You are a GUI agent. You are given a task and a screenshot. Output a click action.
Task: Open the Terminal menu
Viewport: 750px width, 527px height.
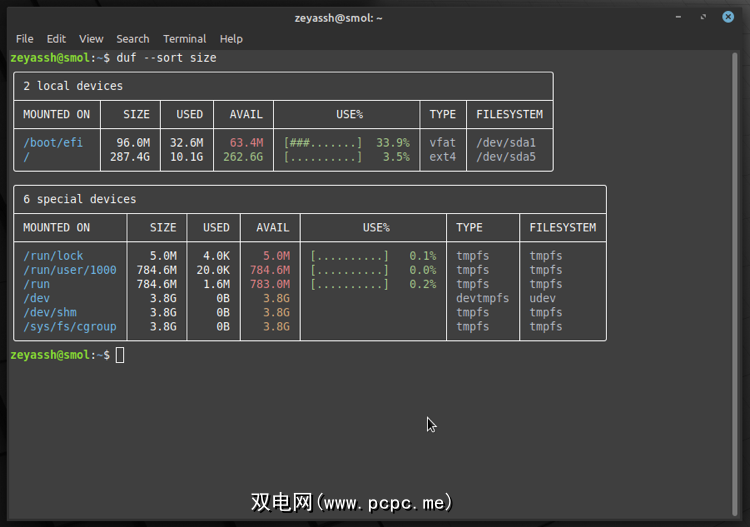[184, 39]
